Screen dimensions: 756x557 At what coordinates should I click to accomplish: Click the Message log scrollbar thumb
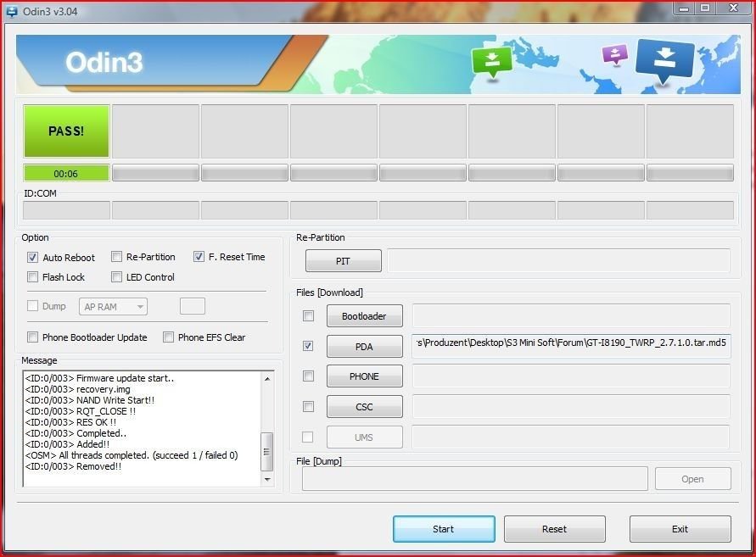[266, 452]
